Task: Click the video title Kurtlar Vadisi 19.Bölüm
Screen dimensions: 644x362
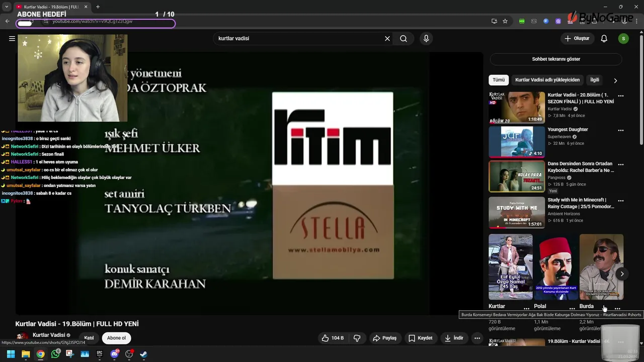Action: 77,324
